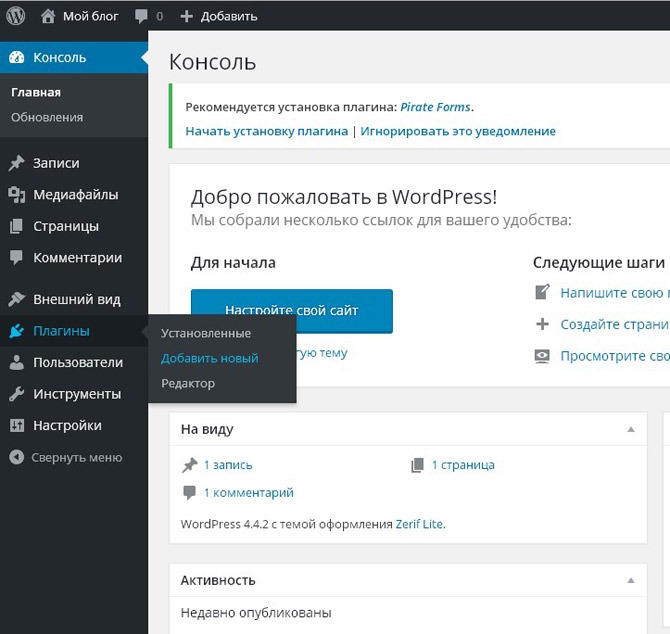This screenshot has width=670, height=634.
Task: Click the home icon beside Мой блог
Action: pos(48,16)
